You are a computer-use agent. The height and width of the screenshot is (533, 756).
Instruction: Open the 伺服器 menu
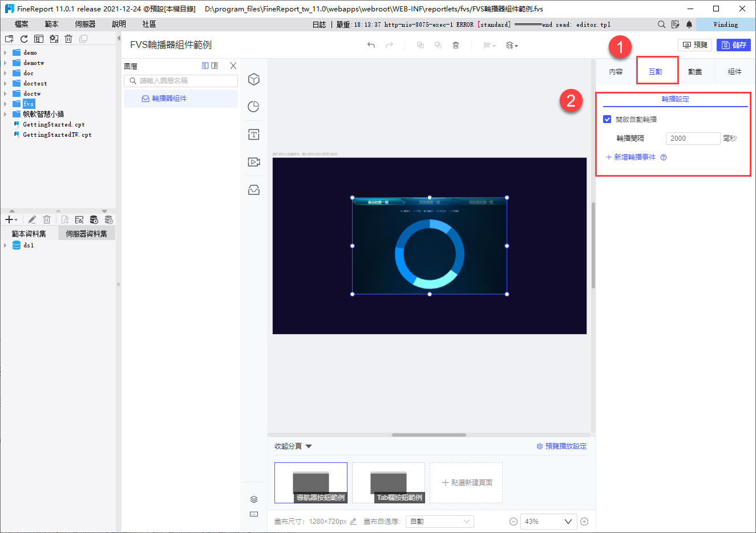pyautogui.click(x=85, y=24)
